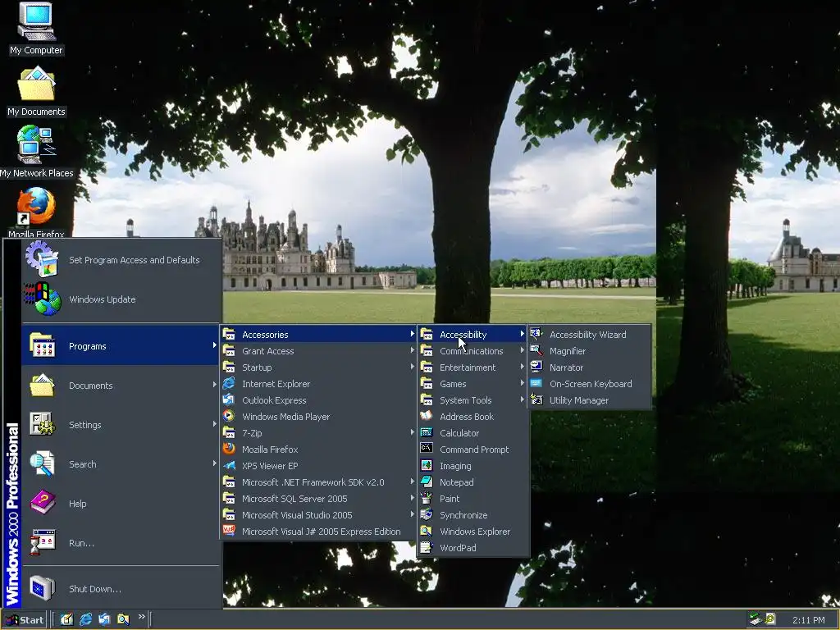
Task: Expand the Games submenu arrow
Action: point(522,383)
